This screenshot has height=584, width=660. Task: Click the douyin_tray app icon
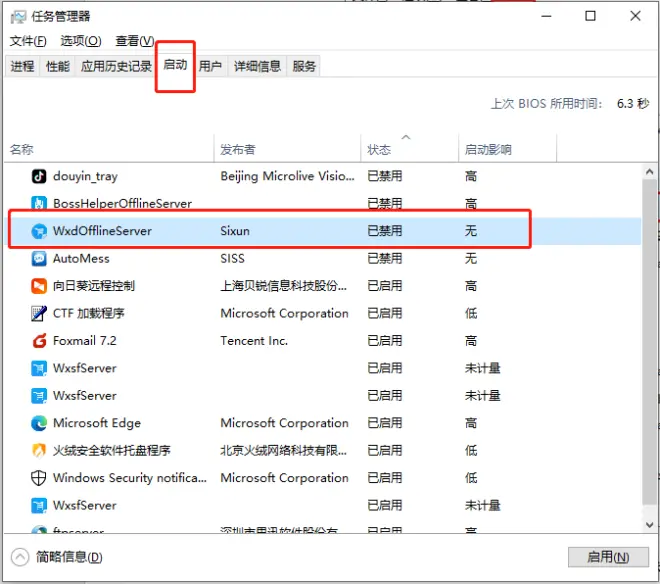click(39, 176)
